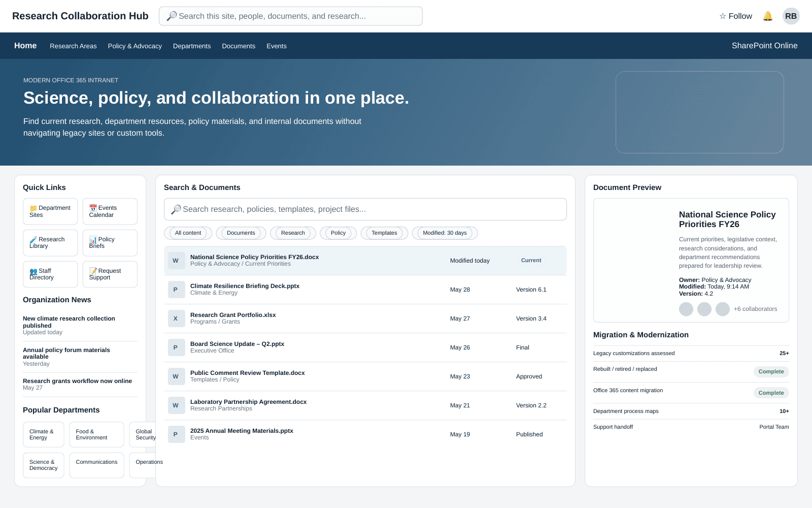Click the +6 collaborators text
The width and height of the screenshot is (812, 508).
click(x=755, y=309)
